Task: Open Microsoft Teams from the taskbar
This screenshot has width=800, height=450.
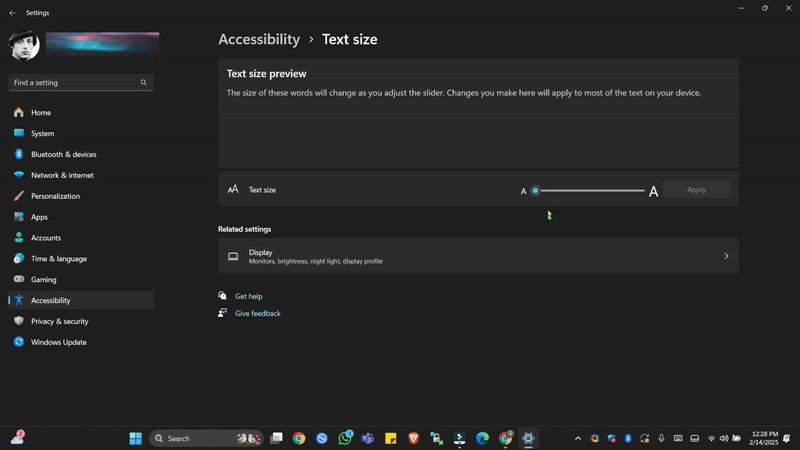Action: click(368, 438)
